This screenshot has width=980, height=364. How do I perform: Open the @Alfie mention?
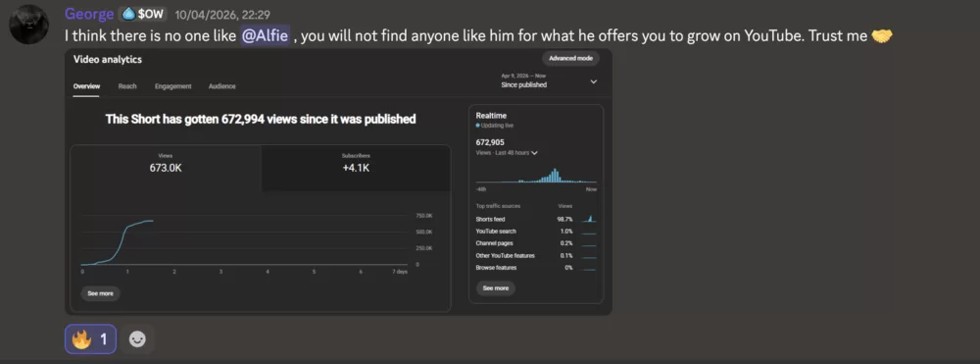pos(265,36)
